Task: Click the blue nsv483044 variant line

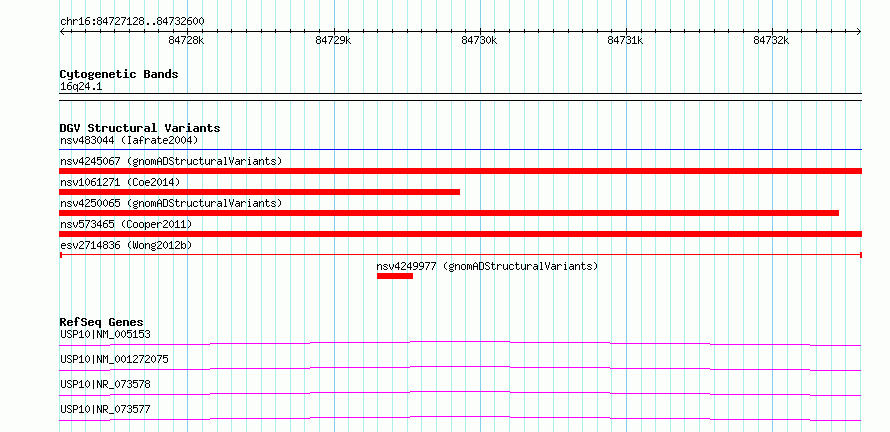Action: (x=460, y=150)
